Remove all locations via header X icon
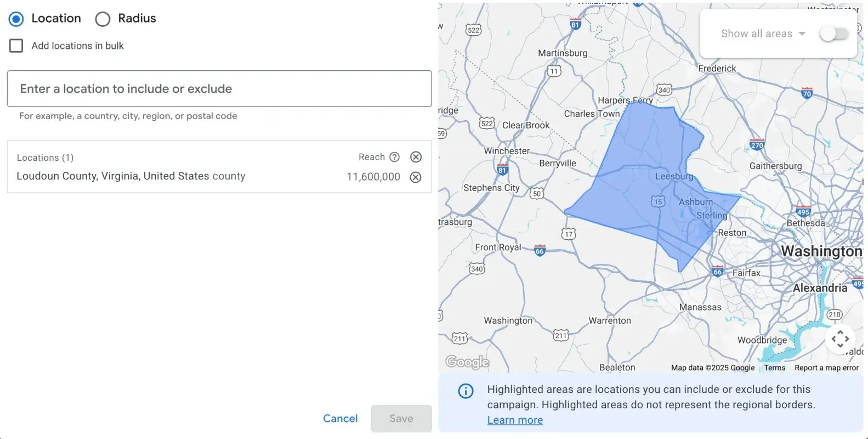The height and width of the screenshot is (439, 868). coord(416,157)
